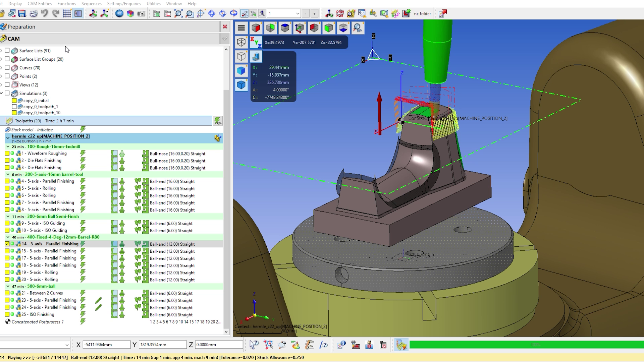Click the green simulation progress bar
The height and width of the screenshot is (362, 644).
(x=526, y=345)
